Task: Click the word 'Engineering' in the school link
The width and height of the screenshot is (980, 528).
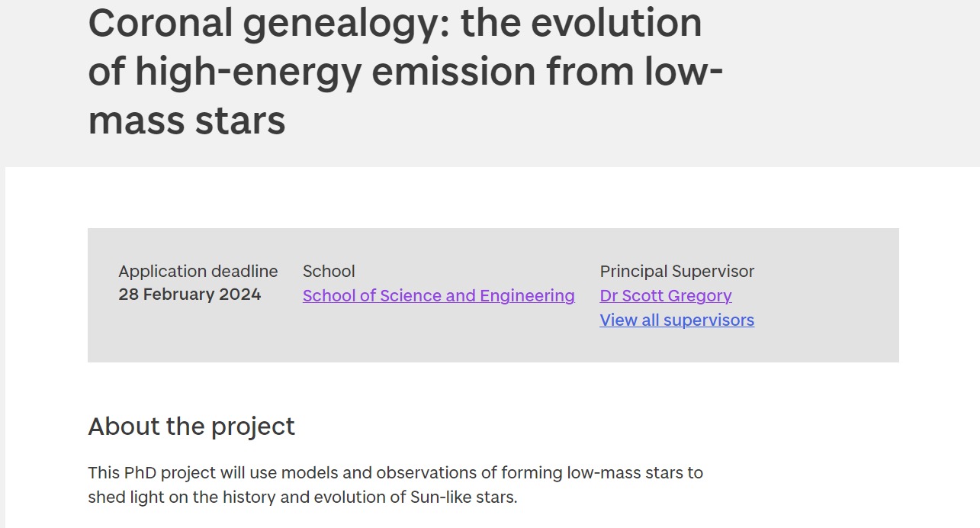Action: [x=527, y=296]
